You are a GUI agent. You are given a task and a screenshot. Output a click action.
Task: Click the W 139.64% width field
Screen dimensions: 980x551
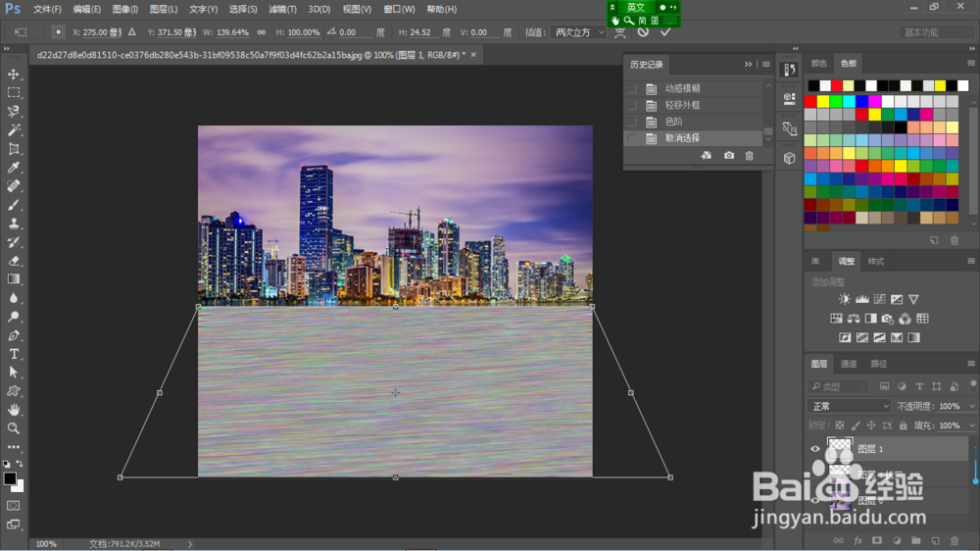pyautogui.click(x=232, y=32)
